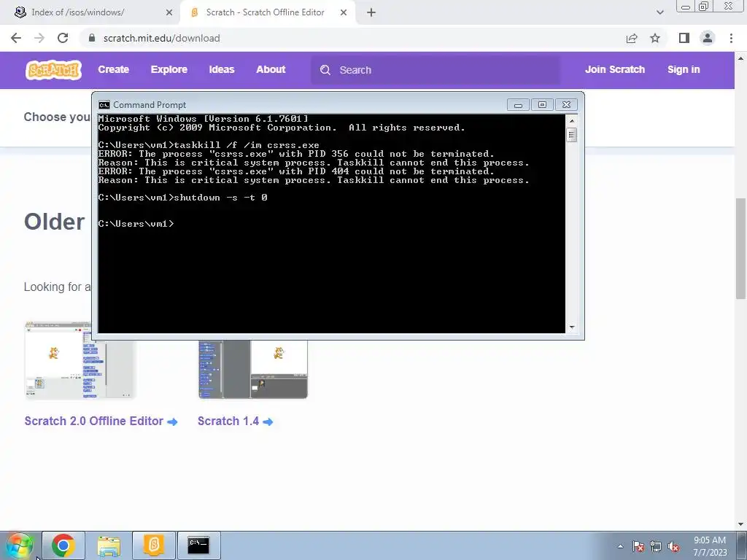Viewport: 747px width, 560px height.
Task: Click Command Prompt title bar icon
Action: click(104, 105)
